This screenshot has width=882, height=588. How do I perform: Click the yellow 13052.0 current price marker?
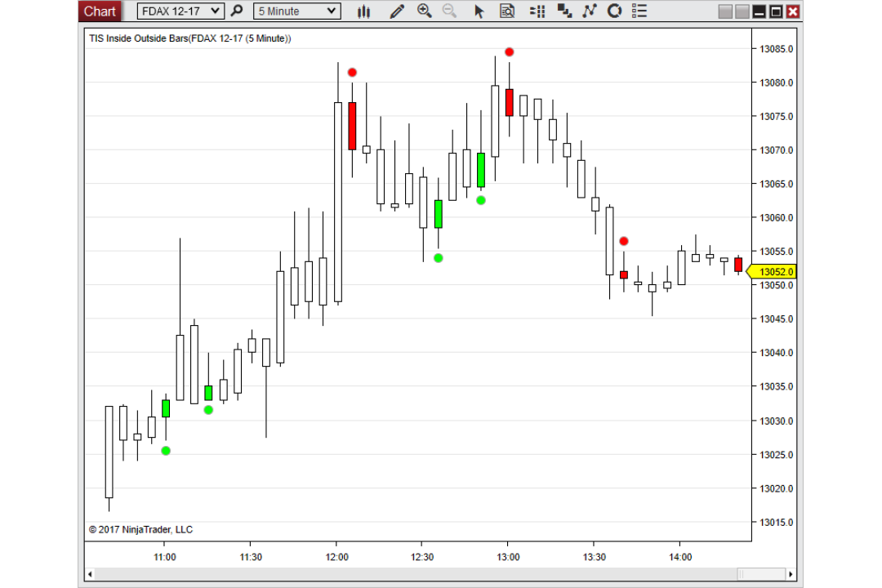(x=772, y=272)
